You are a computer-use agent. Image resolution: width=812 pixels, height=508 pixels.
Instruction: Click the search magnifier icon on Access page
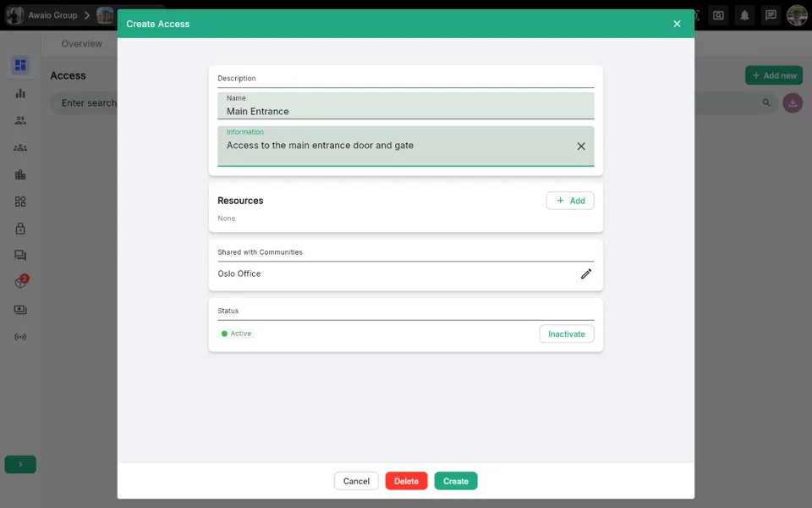pyautogui.click(x=766, y=102)
